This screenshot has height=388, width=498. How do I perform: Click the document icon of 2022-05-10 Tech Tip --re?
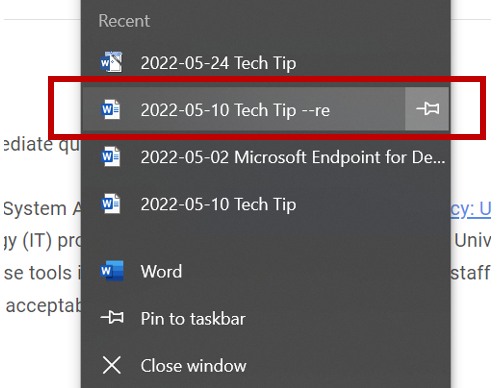(111, 109)
